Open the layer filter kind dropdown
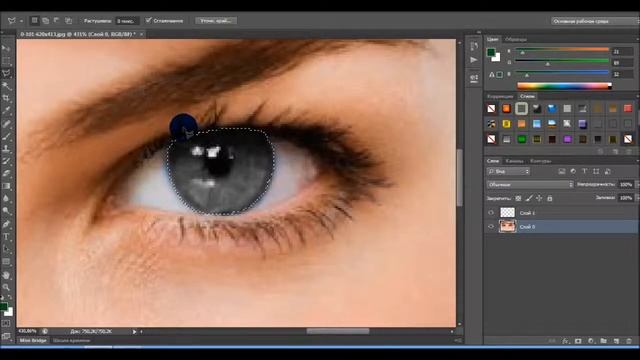640x360 pixels. 509,171
